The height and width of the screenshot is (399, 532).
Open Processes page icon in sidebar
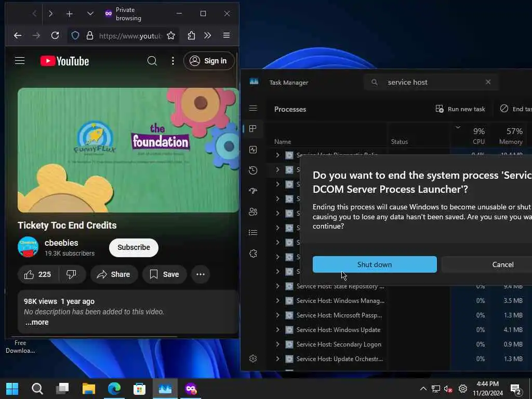(253, 129)
